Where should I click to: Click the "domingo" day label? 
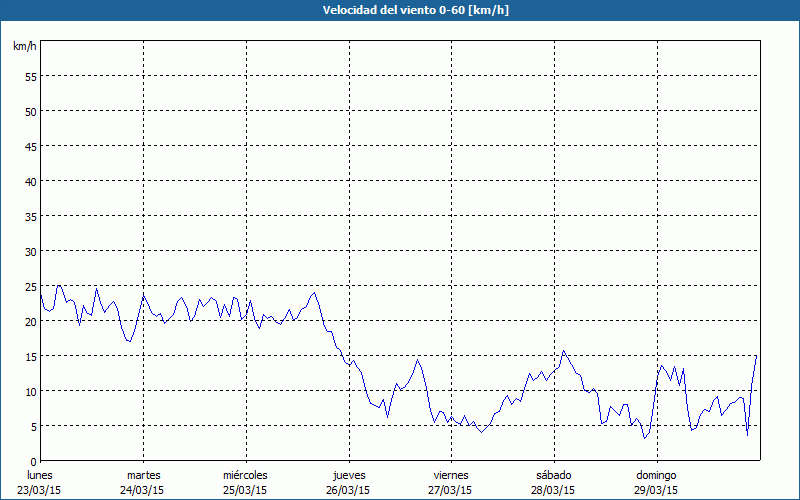pyautogui.click(x=657, y=475)
